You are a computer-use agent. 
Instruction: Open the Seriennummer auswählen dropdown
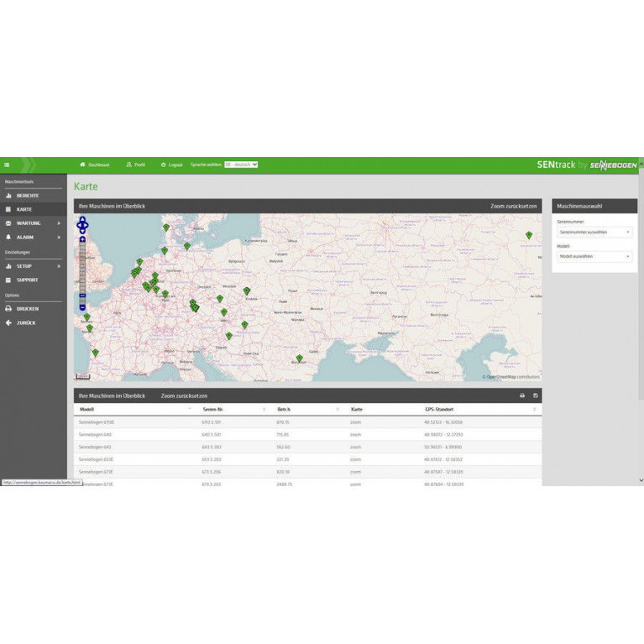[x=594, y=232]
